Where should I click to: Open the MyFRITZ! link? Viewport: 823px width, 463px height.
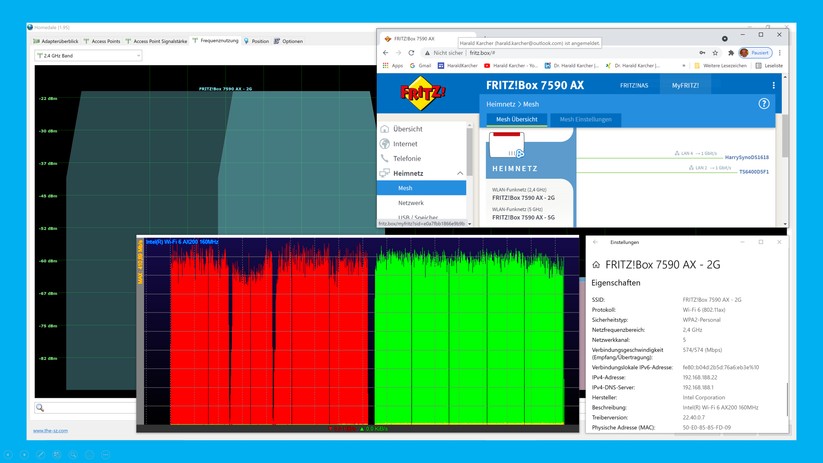point(685,85)
